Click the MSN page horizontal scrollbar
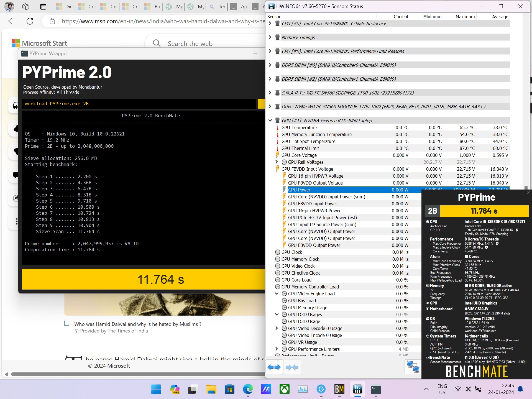Viewport: 532px width, 399px height. (x=138, y=374)
